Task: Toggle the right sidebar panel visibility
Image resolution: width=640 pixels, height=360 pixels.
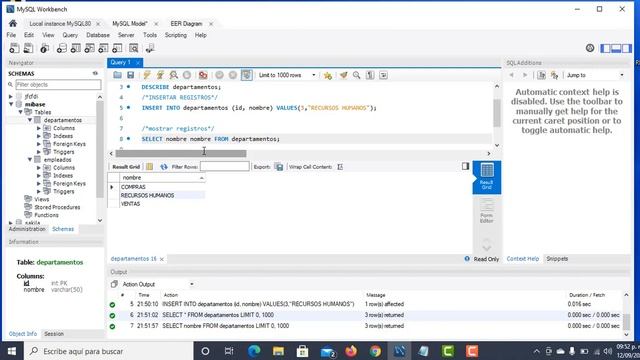Action: click(627, 48)
